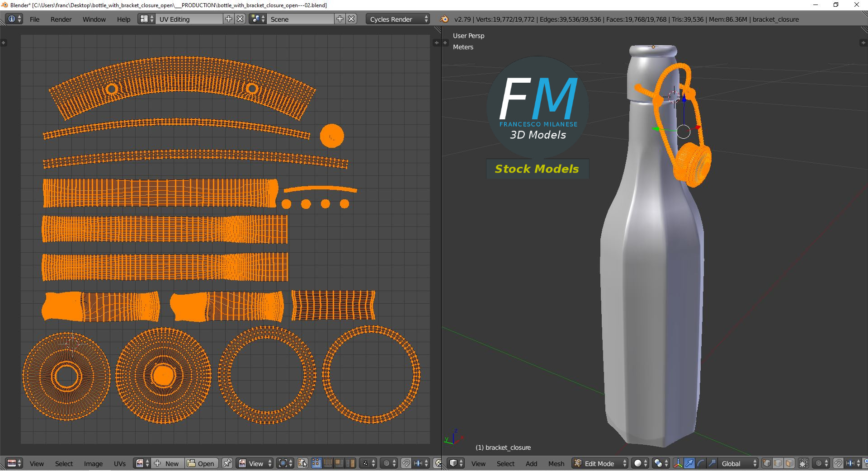Viewport: 868px width, 471px height.
Task: Open 3D viewport snap element selector
Action: (x=854, y=463)
